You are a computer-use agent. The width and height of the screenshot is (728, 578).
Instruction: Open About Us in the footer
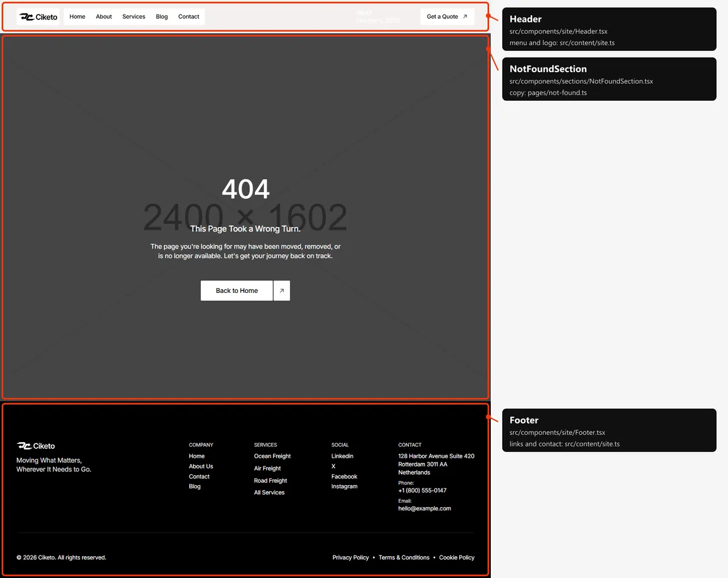tap(201, 466)
